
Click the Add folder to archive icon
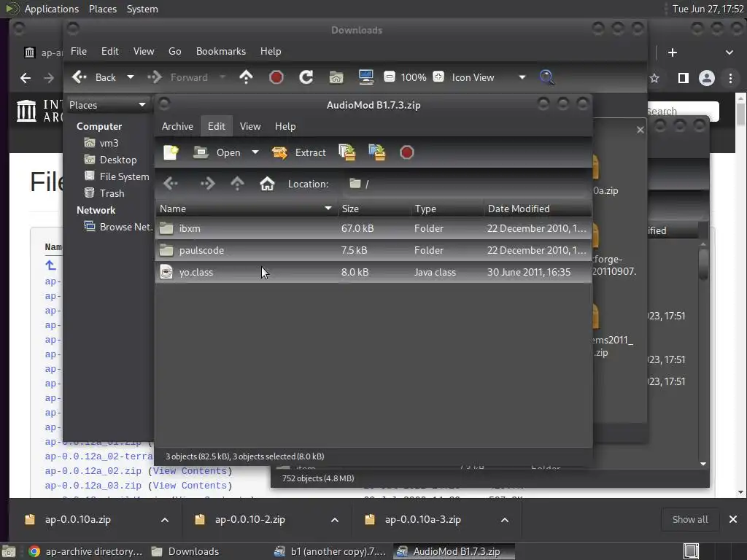[x=377, y=152]
